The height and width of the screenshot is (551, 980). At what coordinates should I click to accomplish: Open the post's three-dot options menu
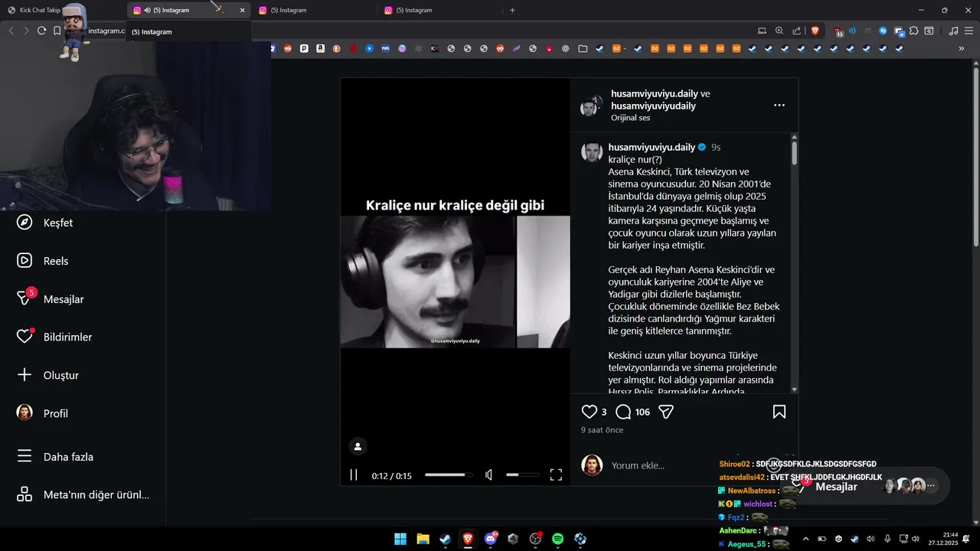point(779,105)
